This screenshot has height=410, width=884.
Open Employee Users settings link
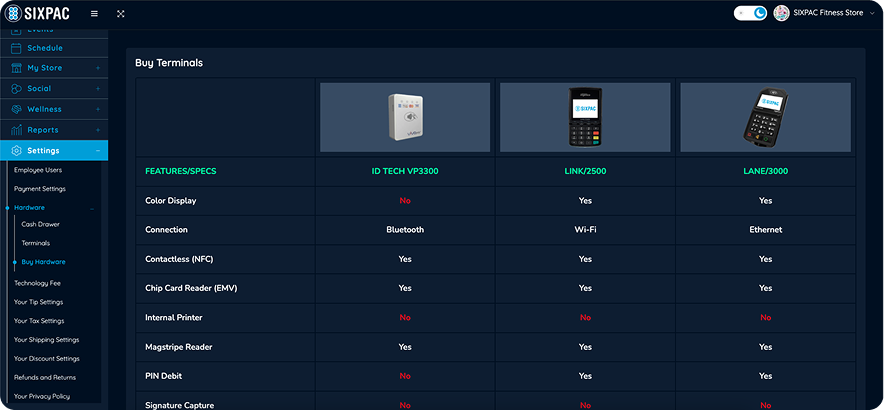pos(38,170)
